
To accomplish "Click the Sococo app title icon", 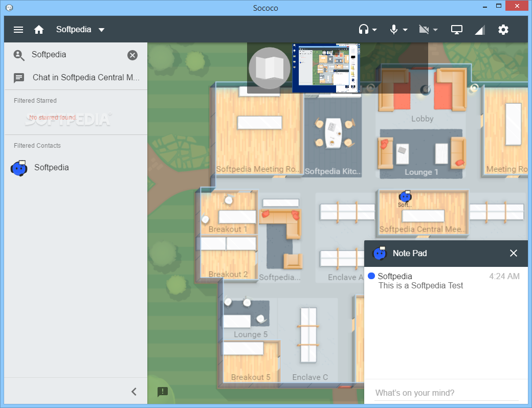I will [x=10, y=8].
